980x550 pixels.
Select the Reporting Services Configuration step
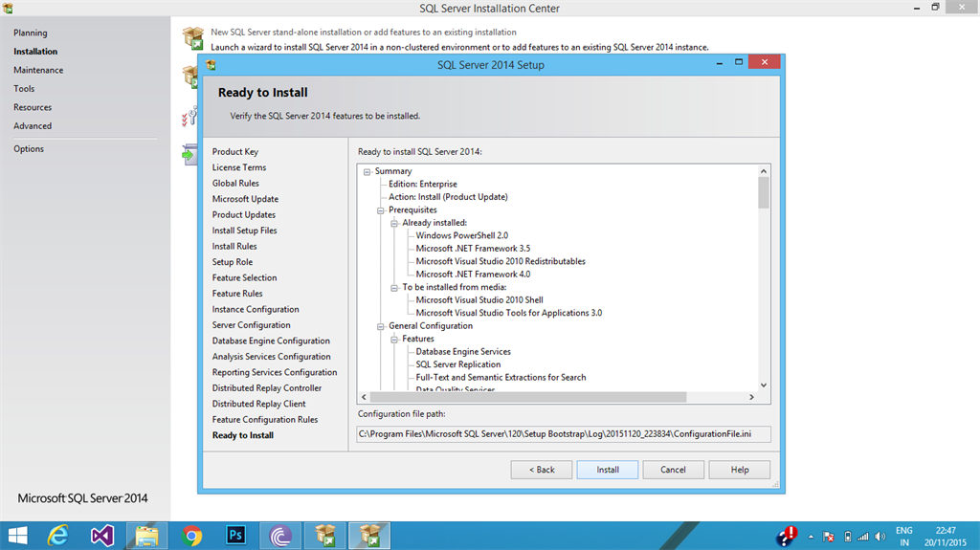pyautogui.click(x=275, y=372)
